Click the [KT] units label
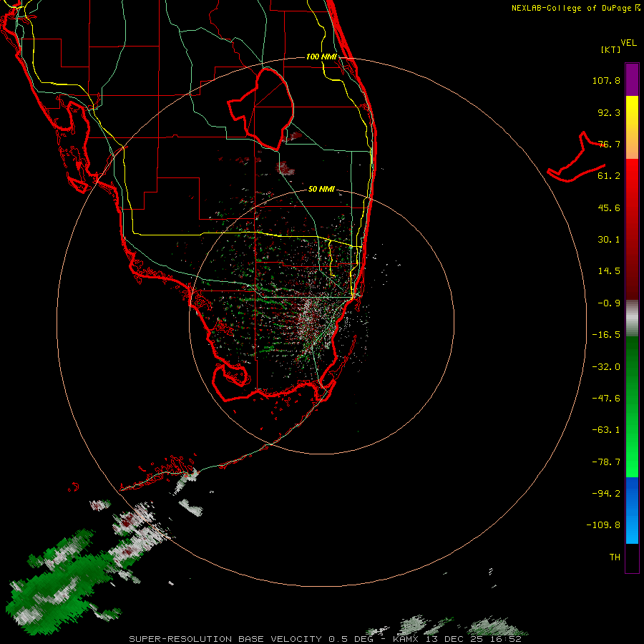 pyautogui.click(x=611, y=49)
